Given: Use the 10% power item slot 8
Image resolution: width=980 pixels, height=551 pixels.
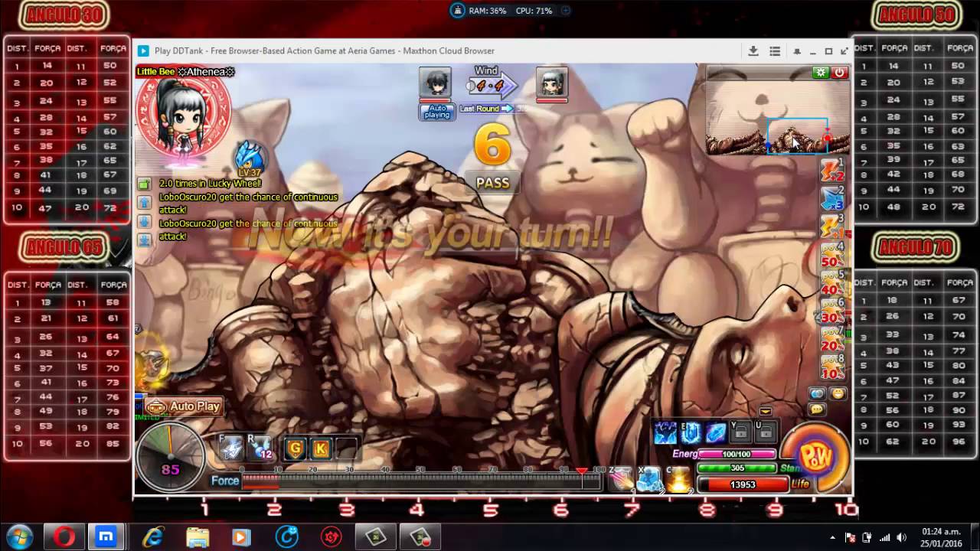Looking at the screenshot, I should [833, 368].
